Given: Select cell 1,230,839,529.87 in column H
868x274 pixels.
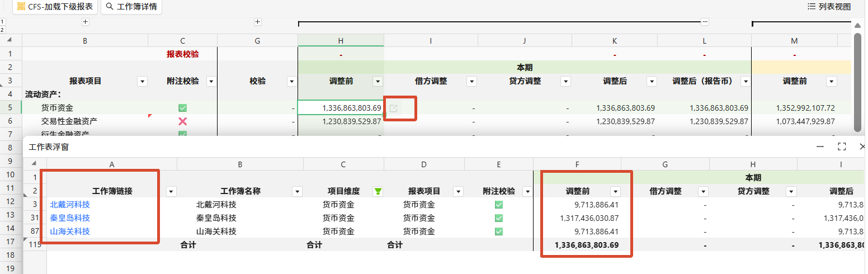Looking at the screenshot, I should click(341, 121).
